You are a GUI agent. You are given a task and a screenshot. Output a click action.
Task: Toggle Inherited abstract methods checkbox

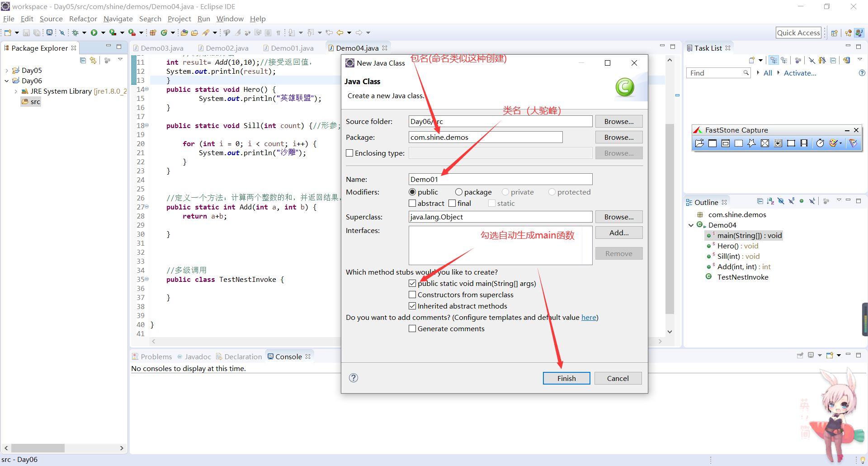412,306
